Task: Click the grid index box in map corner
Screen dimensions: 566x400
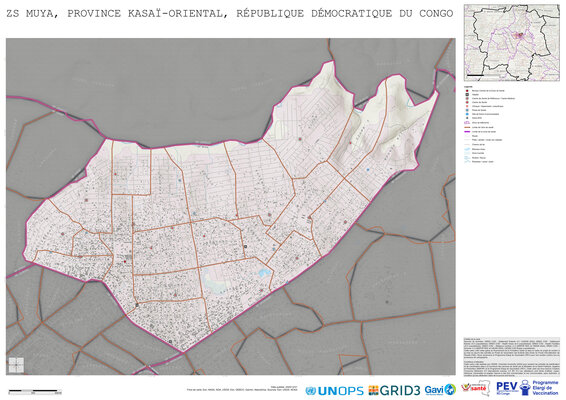Action: click(16, 365)
